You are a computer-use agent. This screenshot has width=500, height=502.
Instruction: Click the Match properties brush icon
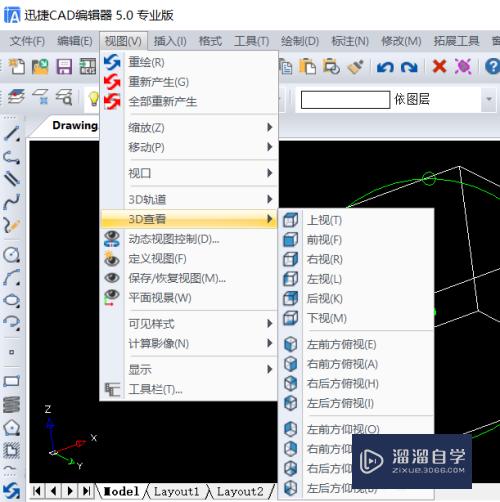(x=355, y=66)
